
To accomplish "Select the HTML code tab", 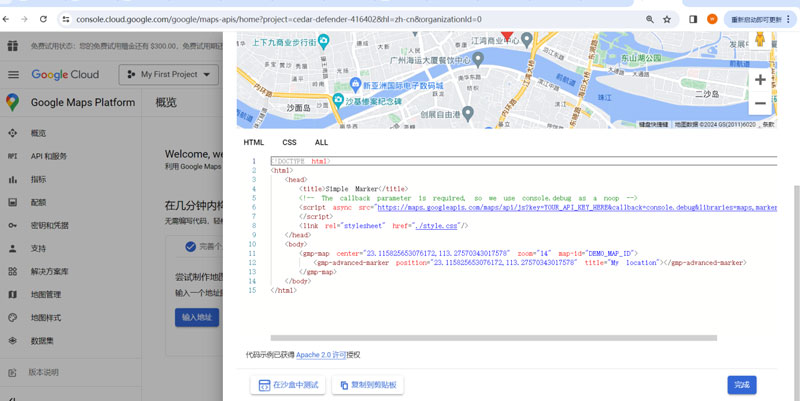I will pyautogui.click(x=254, y=143).
